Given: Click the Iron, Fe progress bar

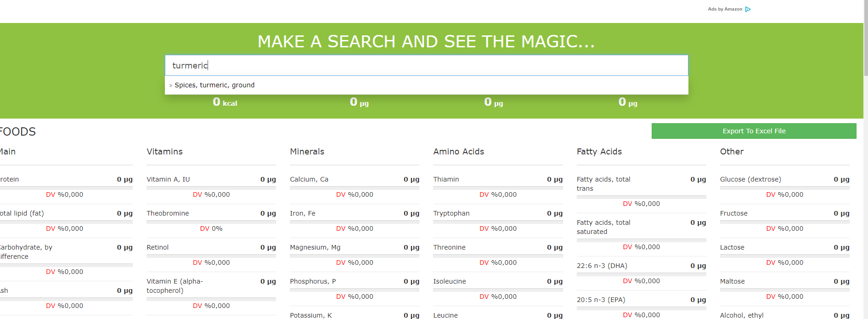Looking at the screenshot, I should tap(354, 221).
